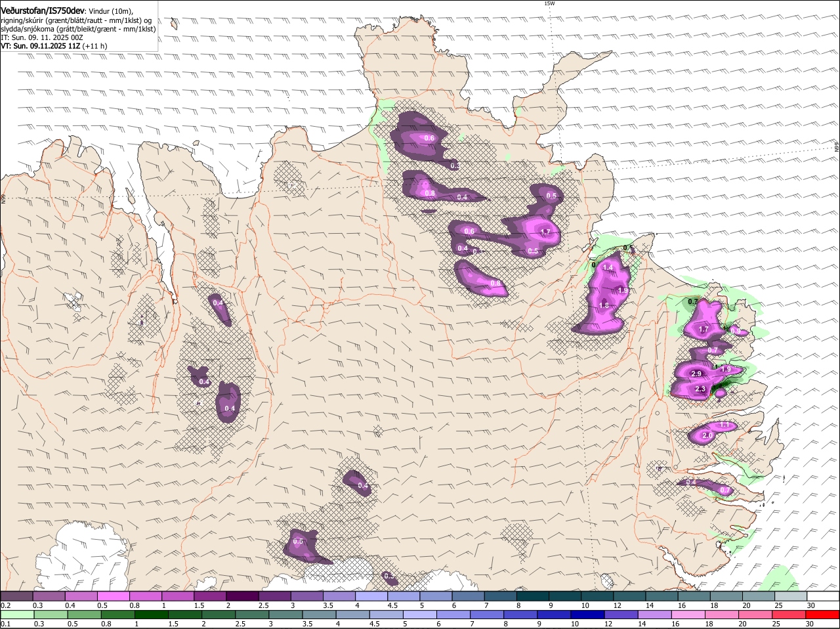Pick the dark teal 9 swatch in upper legend

point(565,596)
